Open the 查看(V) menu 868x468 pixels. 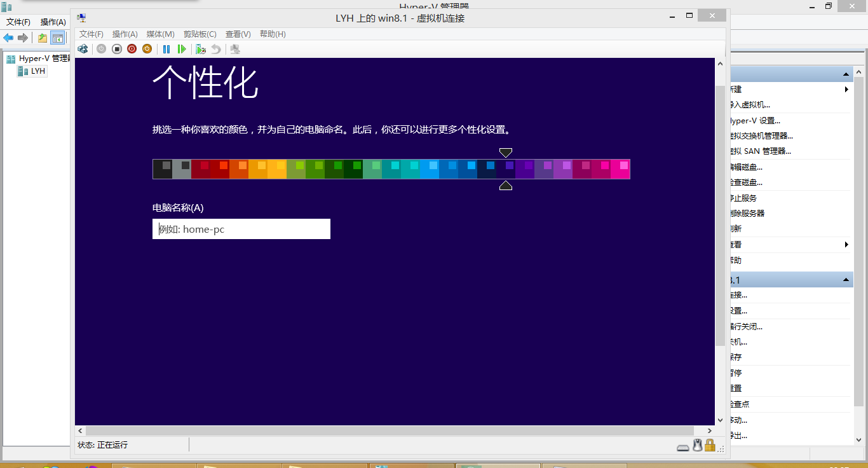click(238, 34)
